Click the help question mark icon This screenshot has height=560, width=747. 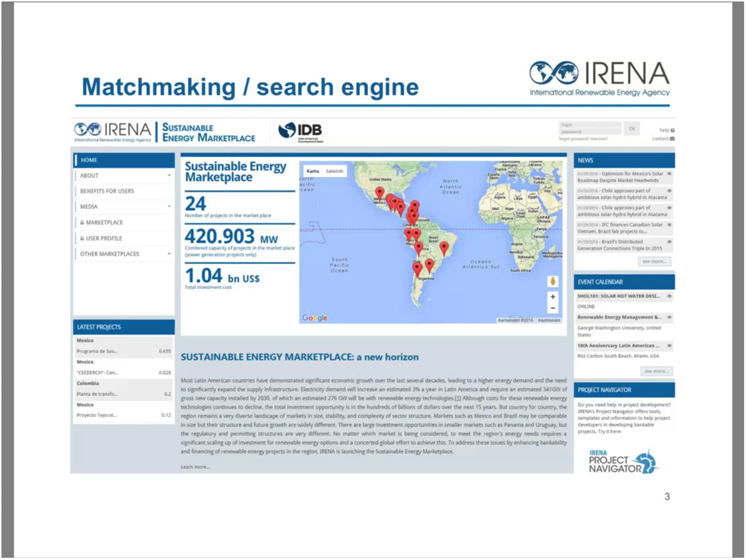click(673, 130)
